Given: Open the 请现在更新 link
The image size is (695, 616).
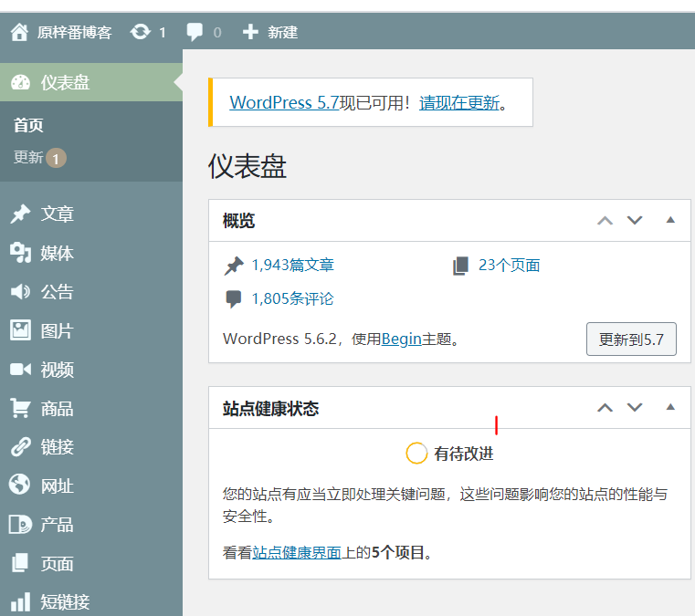Looking at the screenshot, I should coord(459,102).
